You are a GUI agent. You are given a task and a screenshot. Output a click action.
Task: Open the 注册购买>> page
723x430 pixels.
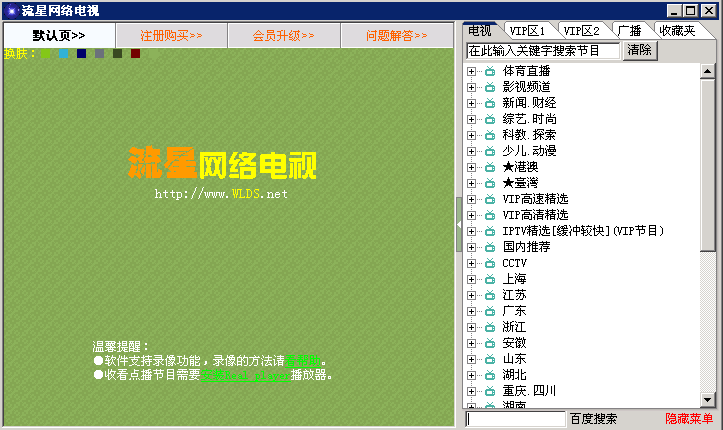click(x=172, y=35)
